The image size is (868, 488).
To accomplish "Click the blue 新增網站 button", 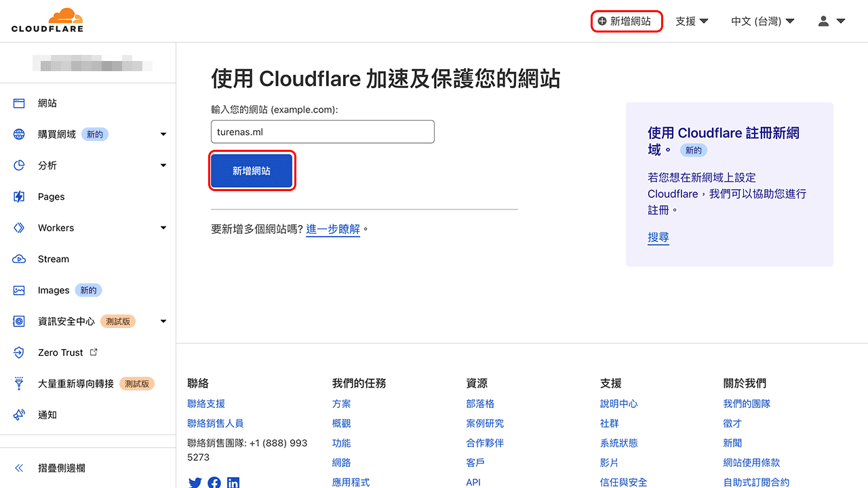I will tap(252, 170).
